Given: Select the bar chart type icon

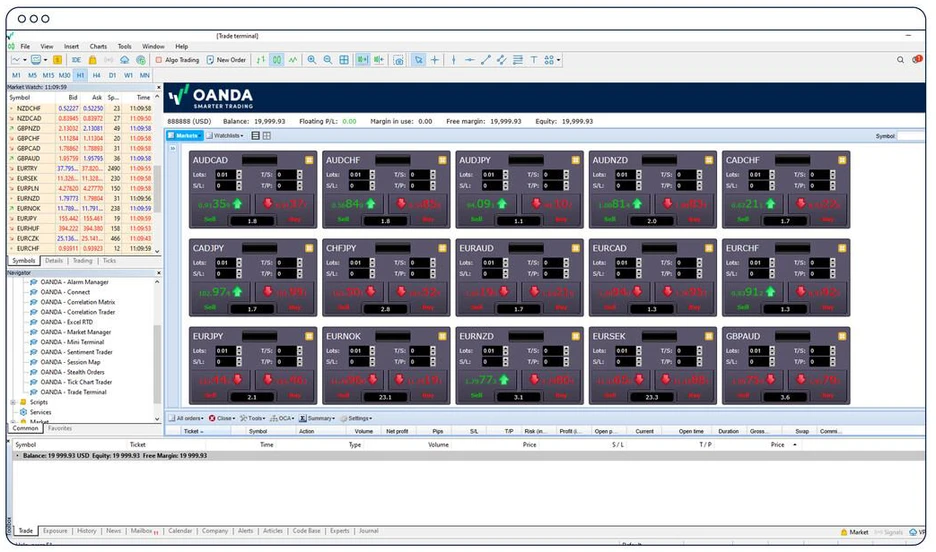Looking at the screenshot, I should 261,60.
